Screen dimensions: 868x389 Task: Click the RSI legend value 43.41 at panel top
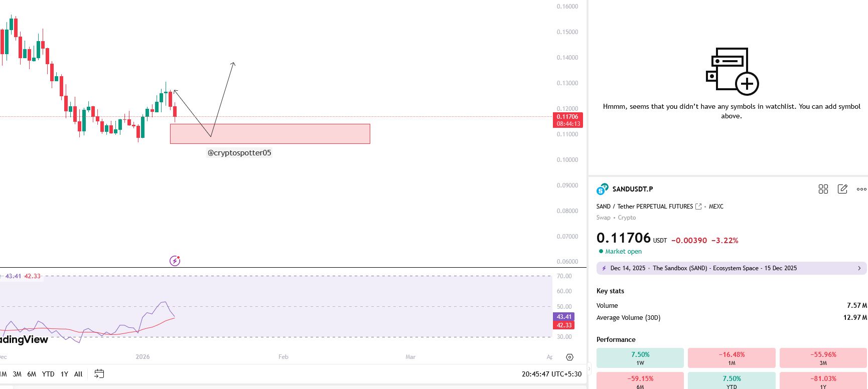tap(14, 276)
